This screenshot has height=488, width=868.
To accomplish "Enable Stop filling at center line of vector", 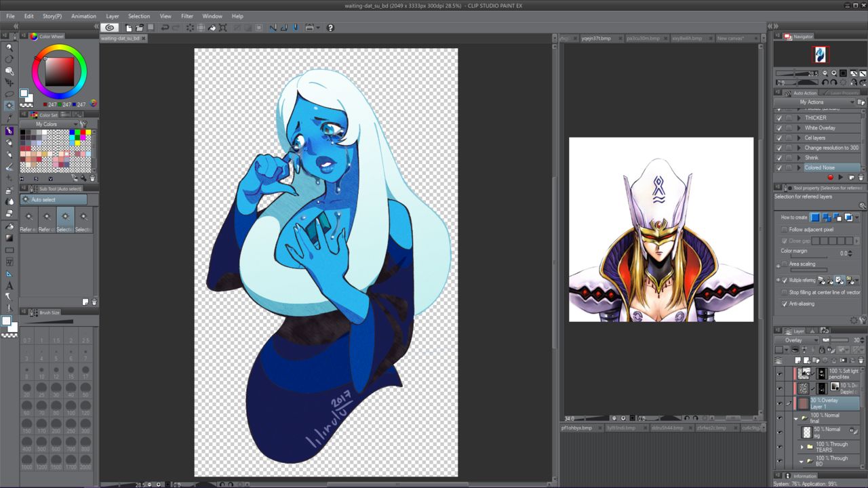I will pos(785,292).
